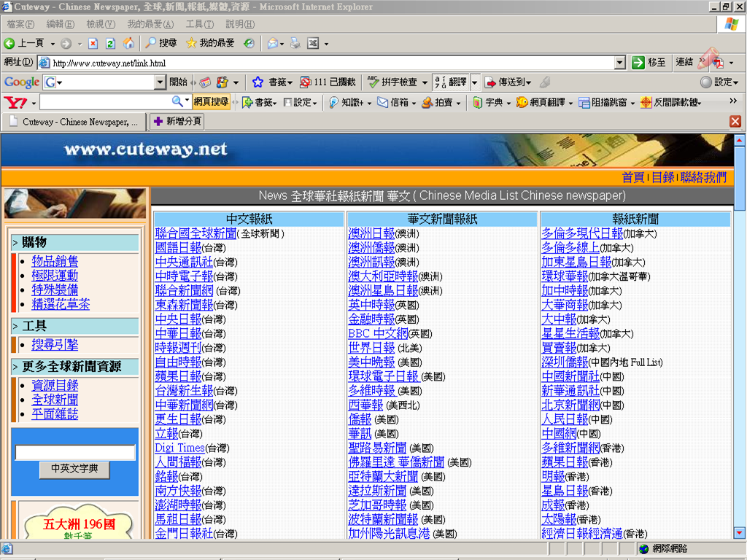Open the 搜尋引擎 sidebar link
The height and width of the screenshot is (560, 747).
click(x=55, y=345)
